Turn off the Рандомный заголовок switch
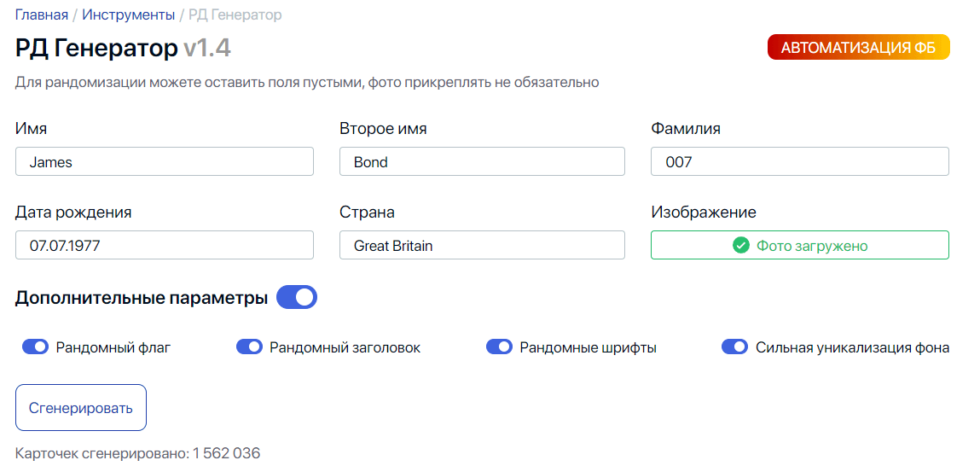Image resolution: width=980 pixels, height=466 pixels. pyautogui.click(x=249, y=347)
